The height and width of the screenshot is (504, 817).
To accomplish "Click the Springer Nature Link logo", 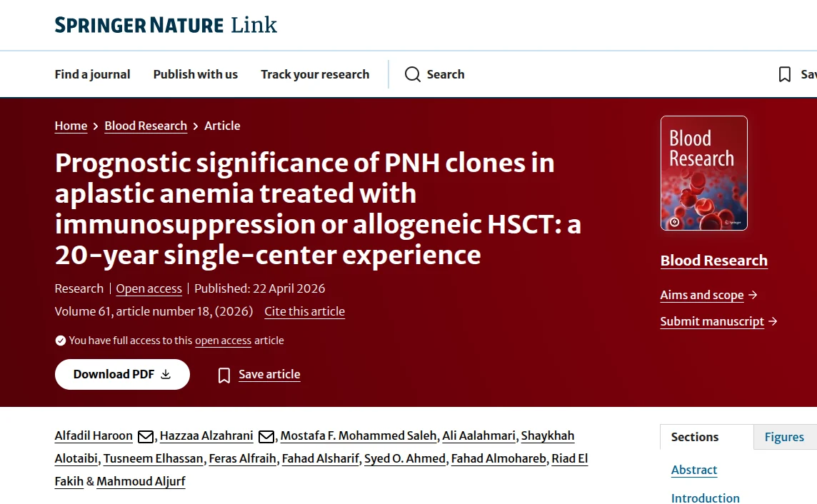I will click(x=165, y=24).
